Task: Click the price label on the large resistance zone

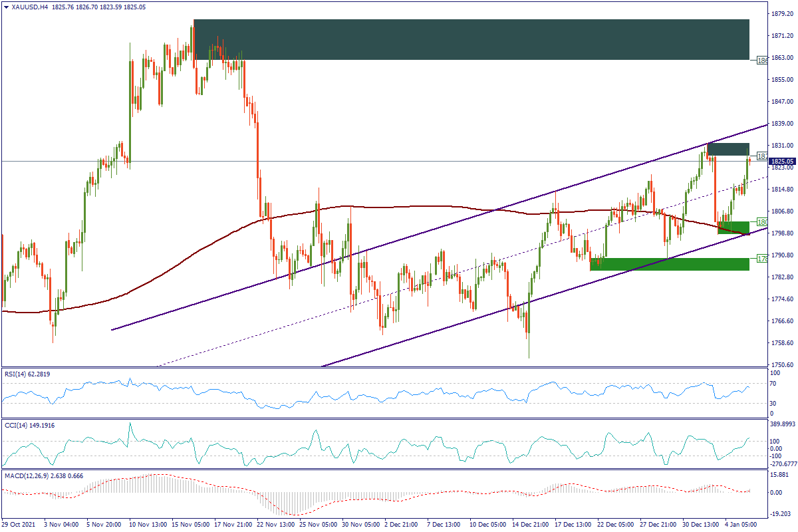Action: point(762,61)
